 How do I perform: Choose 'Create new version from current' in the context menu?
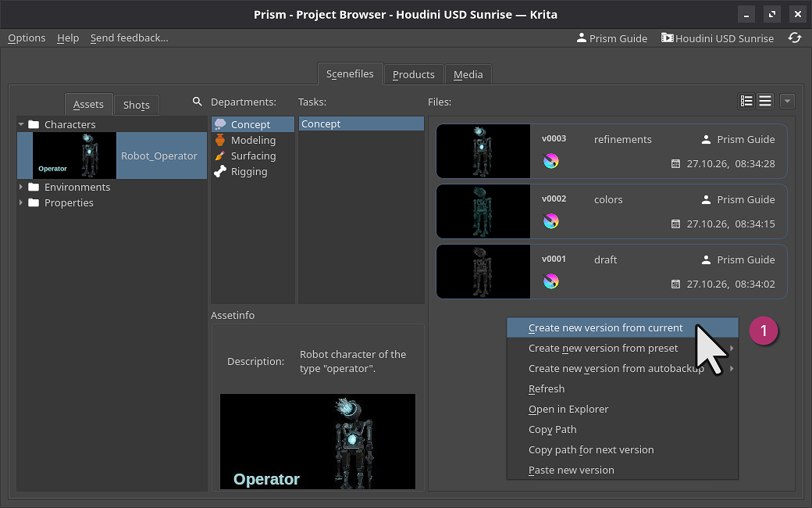622,327
